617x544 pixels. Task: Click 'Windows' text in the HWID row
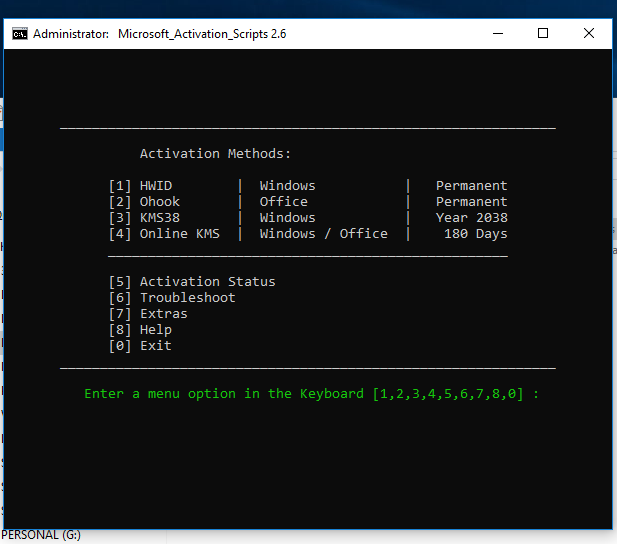(287, 186)
